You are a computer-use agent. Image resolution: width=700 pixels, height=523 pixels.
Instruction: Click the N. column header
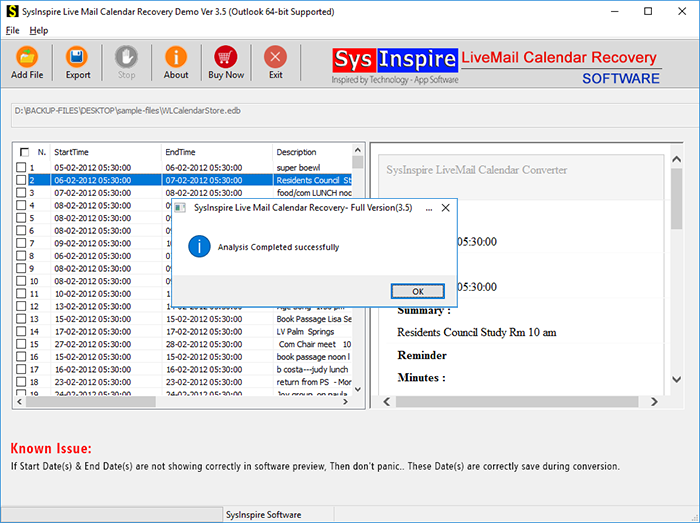[42, 152]
